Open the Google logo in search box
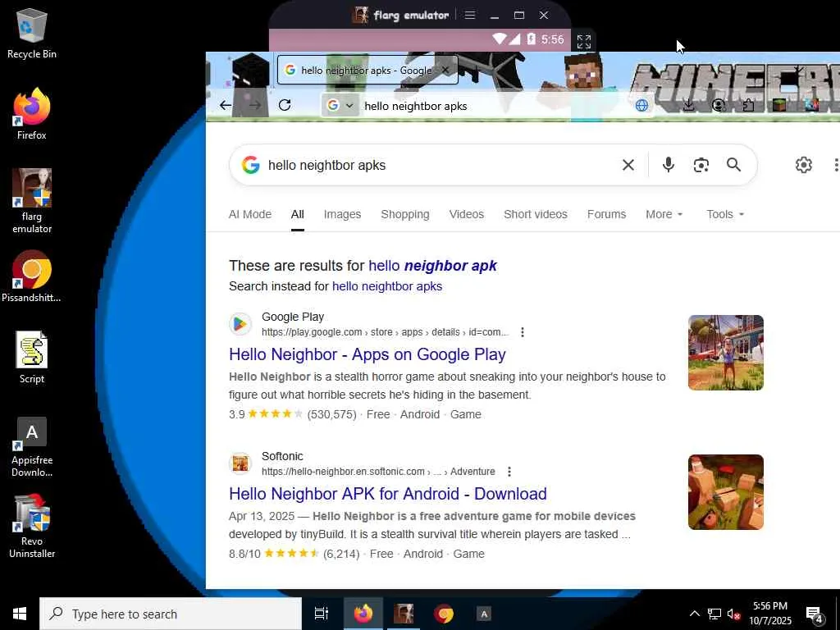The height and width of the screenshot is (630, 840). tap(251, 165)
